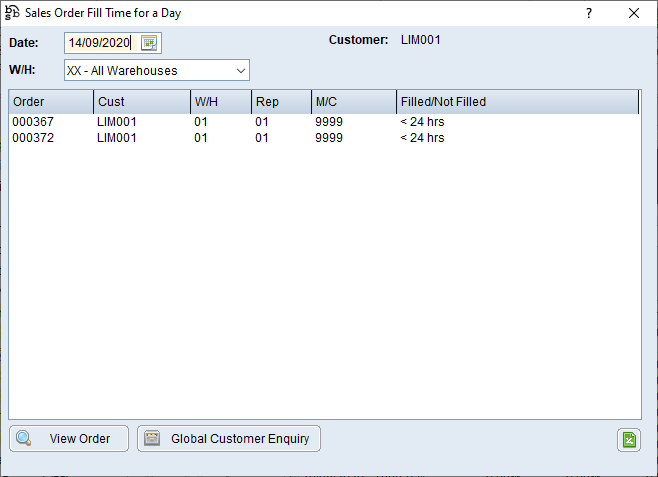The image size is (658, 477).
Task: Sort by the Cust column header
Action: (x=141, y=102)
